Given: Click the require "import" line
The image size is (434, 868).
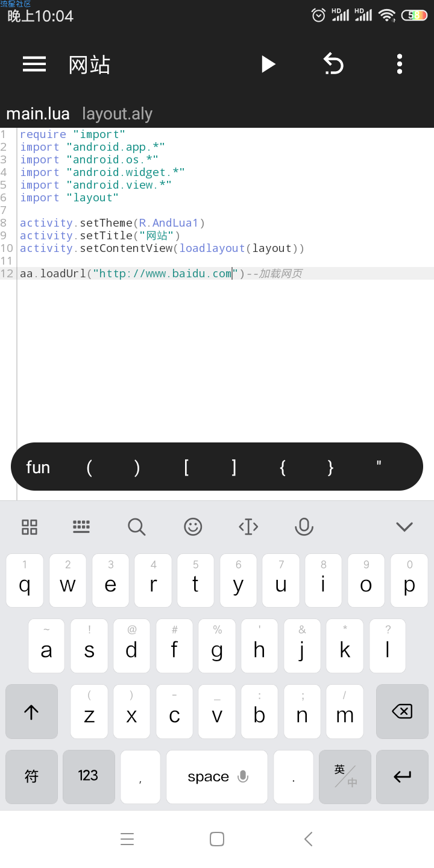Looking at the screenshot, I should 72,134.
